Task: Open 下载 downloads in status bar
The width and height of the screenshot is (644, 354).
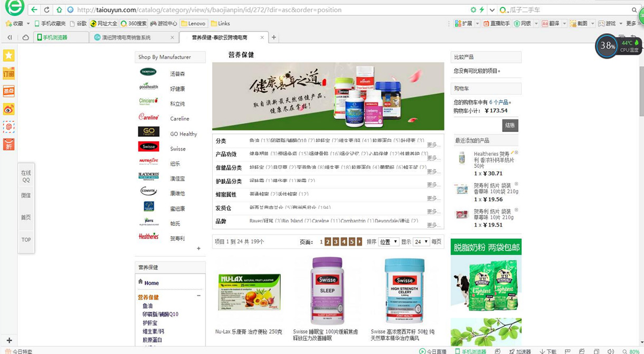Action: 548,351
